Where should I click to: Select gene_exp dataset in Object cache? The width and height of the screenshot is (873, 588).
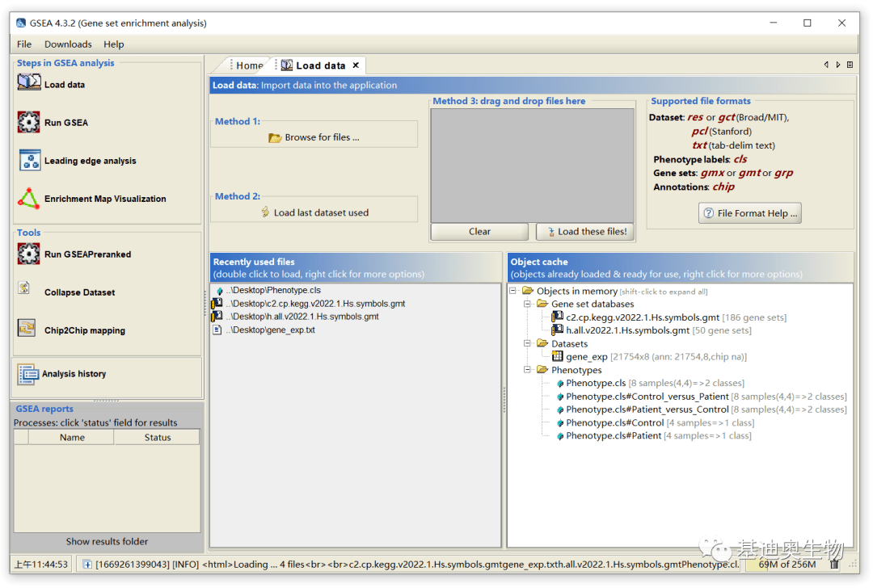[586, 357]
